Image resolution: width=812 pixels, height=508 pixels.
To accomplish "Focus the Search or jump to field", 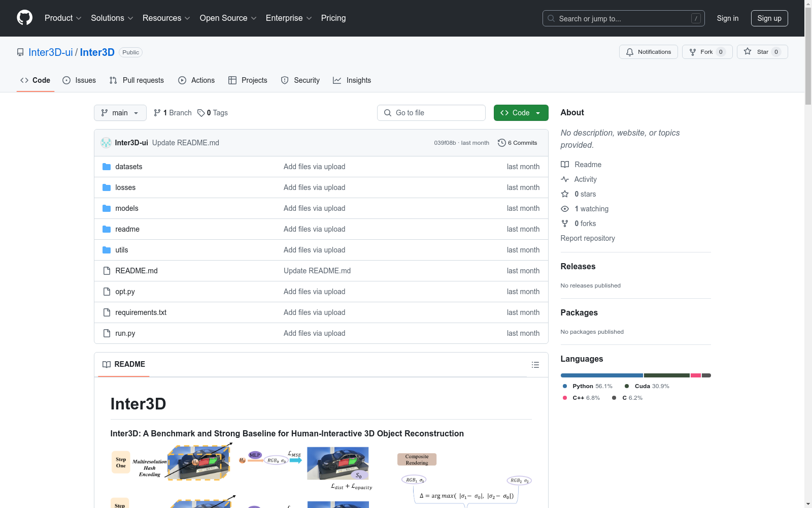I will tap(624, 18).
